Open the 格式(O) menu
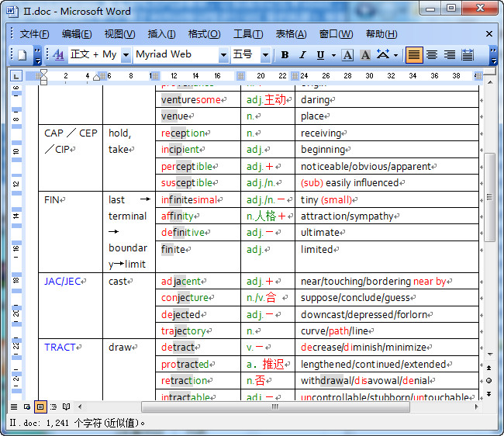This screenshot has height=436, width=504. [x=204, y=34]
